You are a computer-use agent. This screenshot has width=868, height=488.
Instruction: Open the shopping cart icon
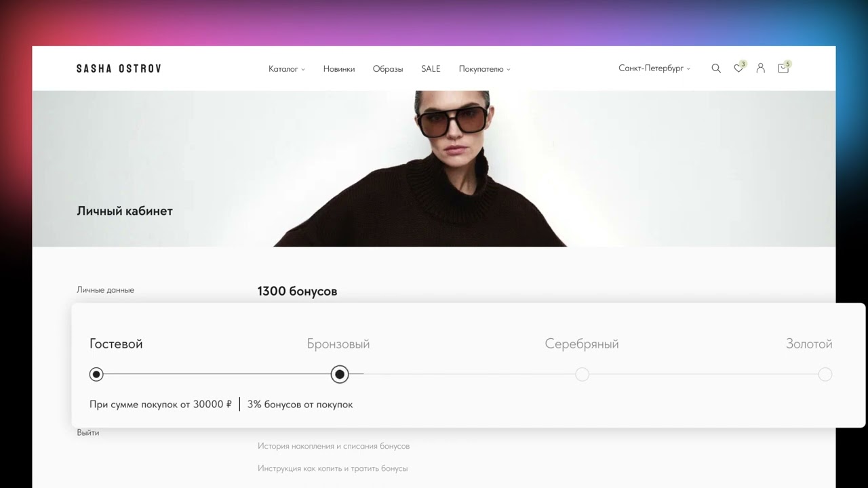point(783,68)
